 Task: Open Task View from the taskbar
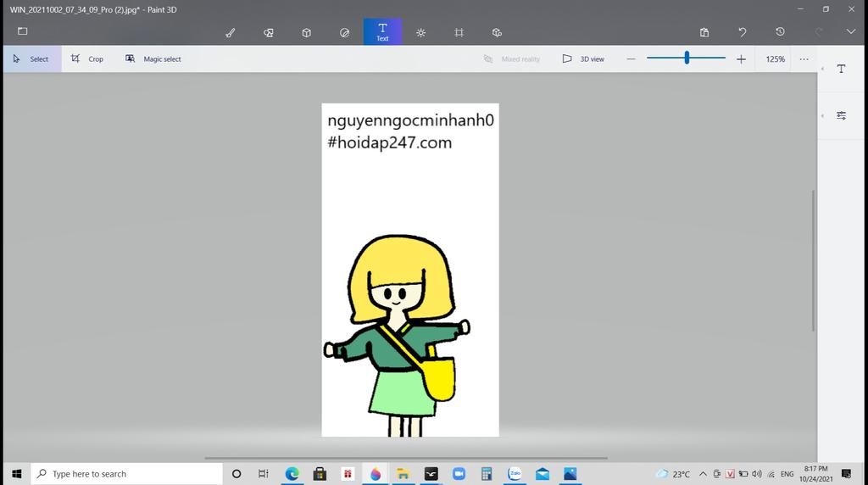pyautogui.click(x=264, y=474)
